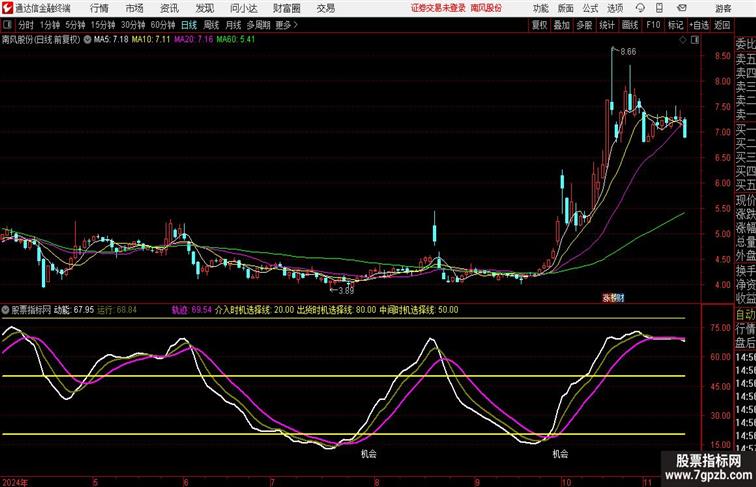Click the 统计 statistics button
The width and height of the screenshot is (756, 487).
pos(607,25)
